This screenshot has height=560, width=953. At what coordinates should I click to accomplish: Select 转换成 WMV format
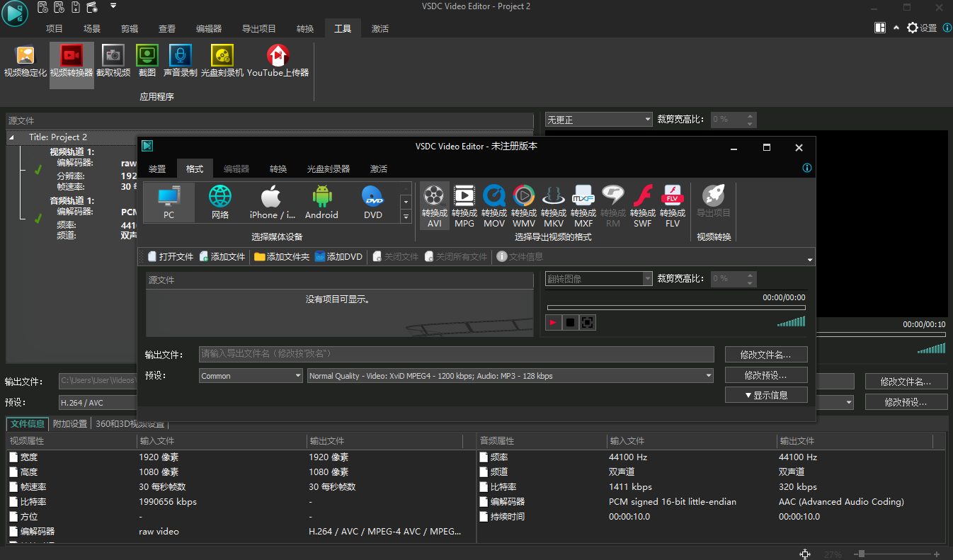(524, 206)
